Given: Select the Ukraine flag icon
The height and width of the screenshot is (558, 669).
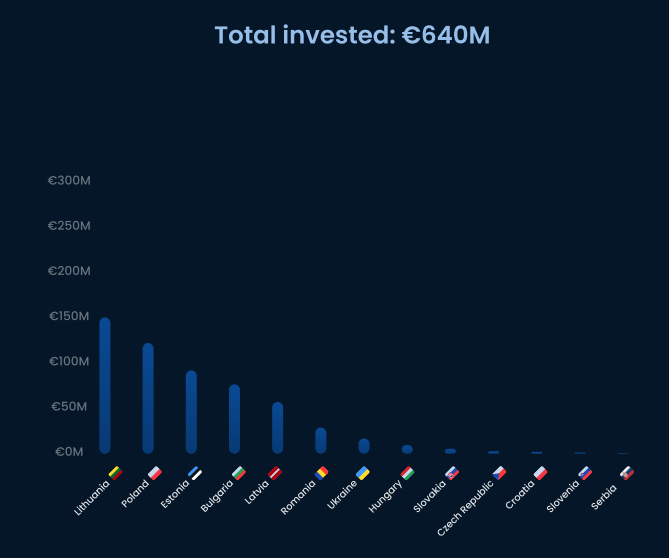Looking at the screenshot, I should tap(363, 472).
